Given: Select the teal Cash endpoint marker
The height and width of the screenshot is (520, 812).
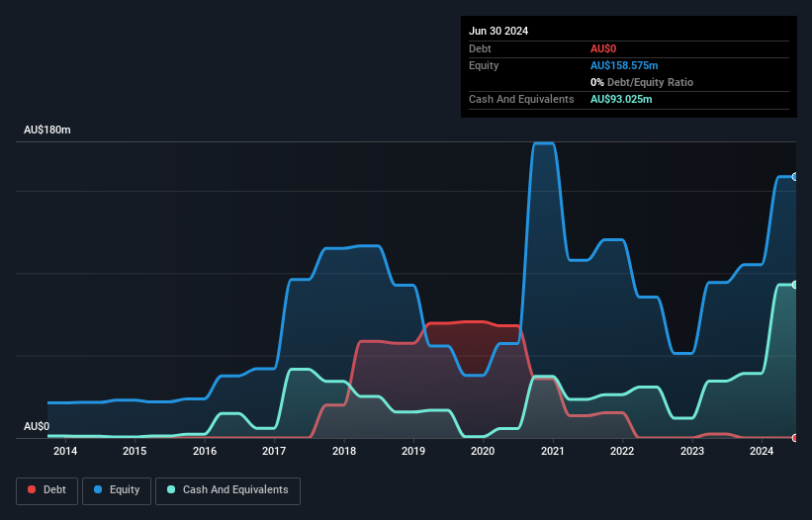Looking at the screenshot, I should point(795,285).
